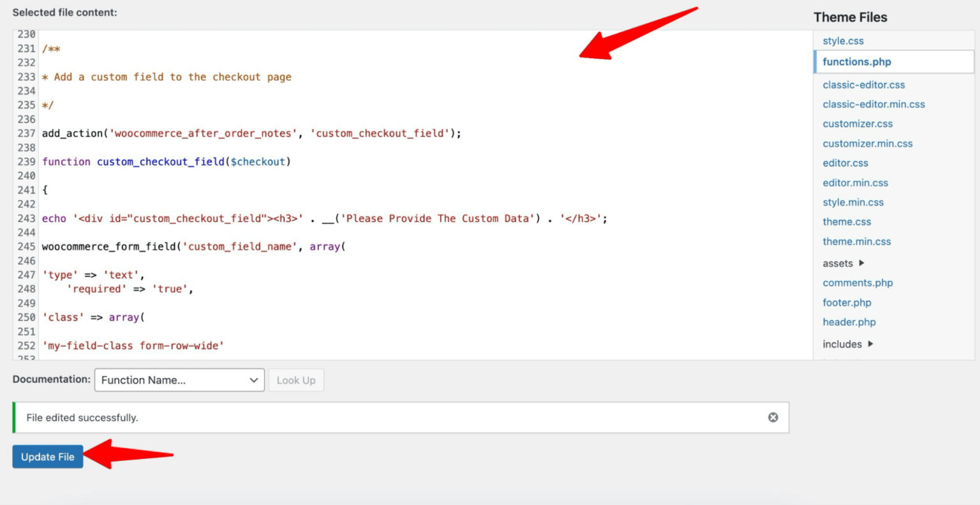
Task: Click the Look Up button
Action: coord(296,380)
